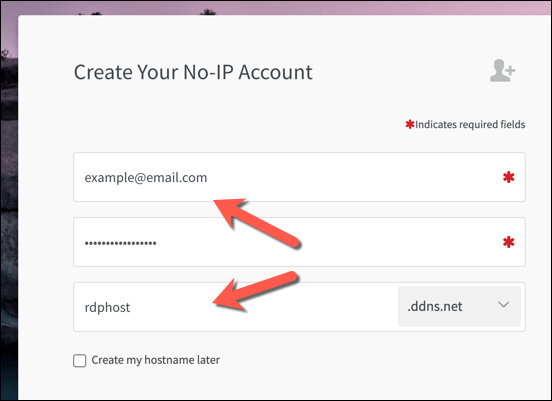Click the red asterisk in the email field
Screen dimensions: 552x401
508,177
